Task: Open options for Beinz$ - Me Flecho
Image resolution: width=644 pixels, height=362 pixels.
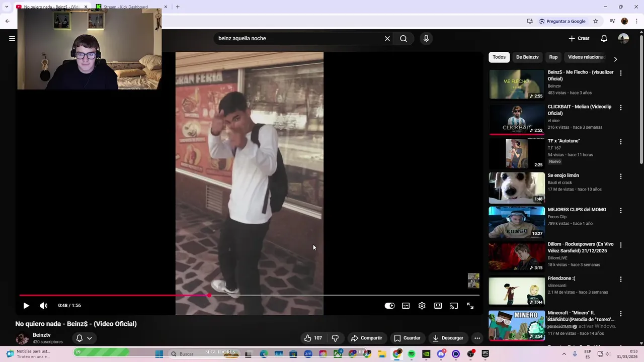Action: coord(620,73)
